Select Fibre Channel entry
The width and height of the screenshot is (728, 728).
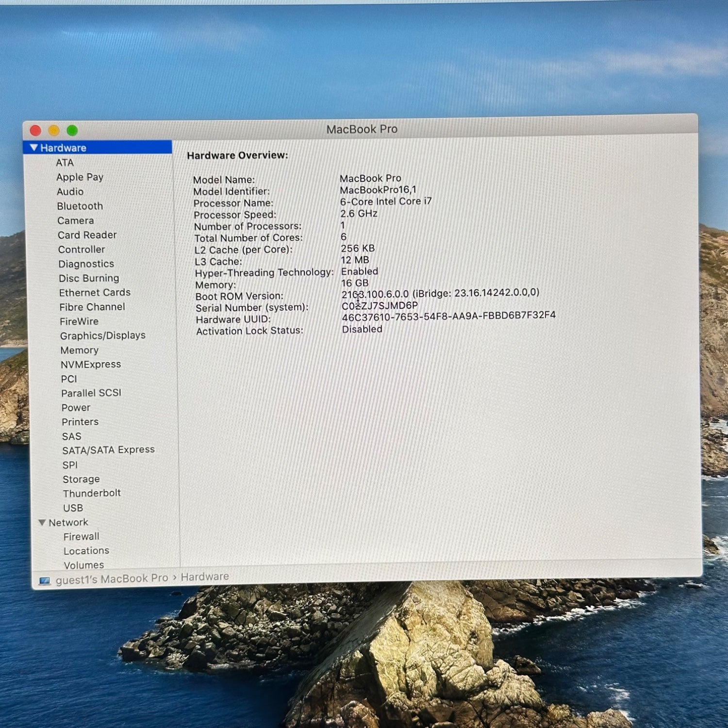92,307
